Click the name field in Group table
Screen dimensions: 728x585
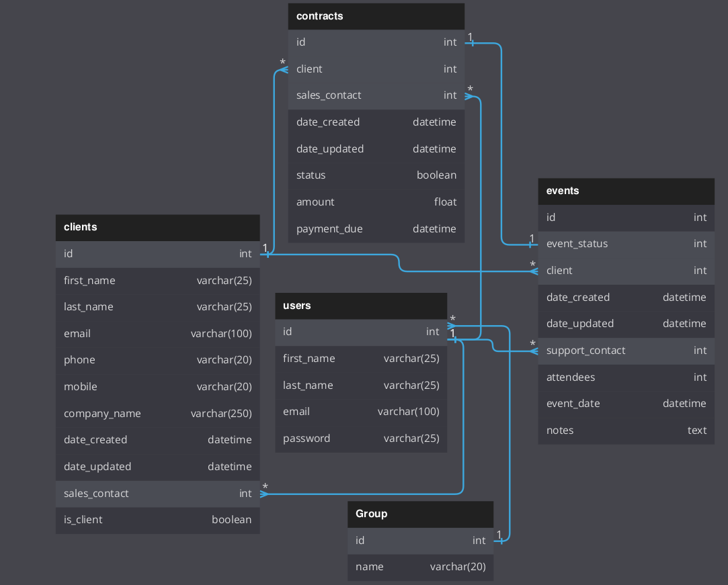click(x=420, y=567)
